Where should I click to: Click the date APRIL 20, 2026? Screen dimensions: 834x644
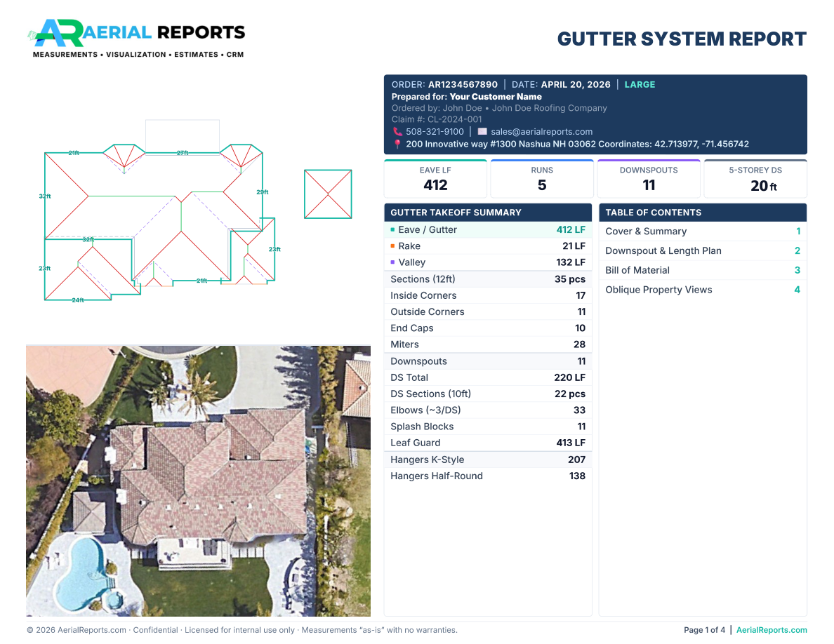pyautogui.click(x=576, y=84)
